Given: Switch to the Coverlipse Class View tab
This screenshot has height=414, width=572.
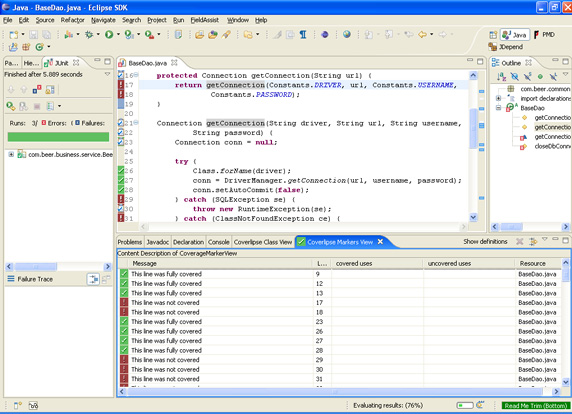Looking at the screenshot, I should pos(263,242).
